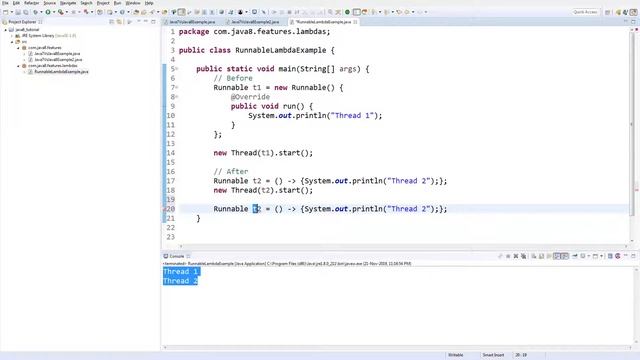Click the Open Console icon
The image size is (640, 360).
pos(595,256)
